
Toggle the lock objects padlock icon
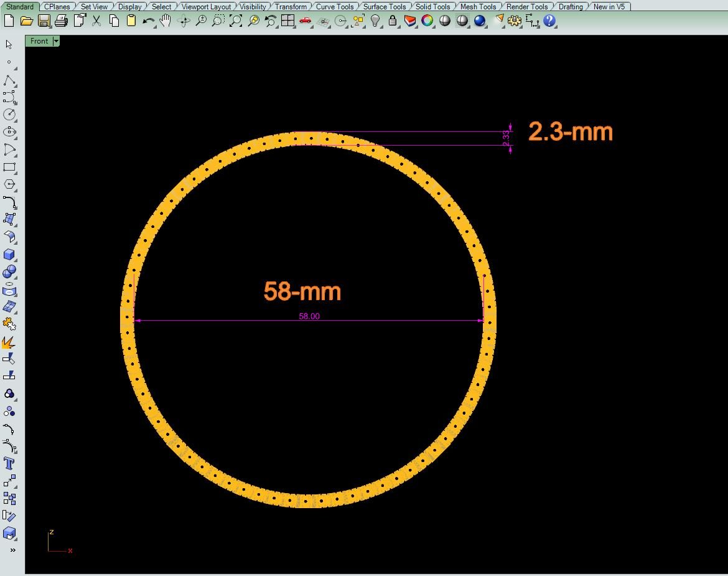(x=392, y=21)
